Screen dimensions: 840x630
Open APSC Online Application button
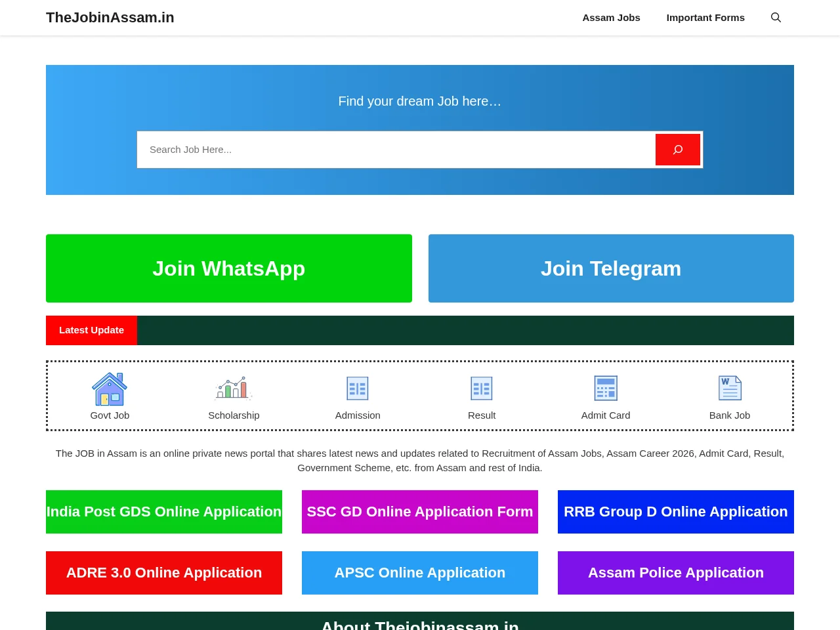420,573
